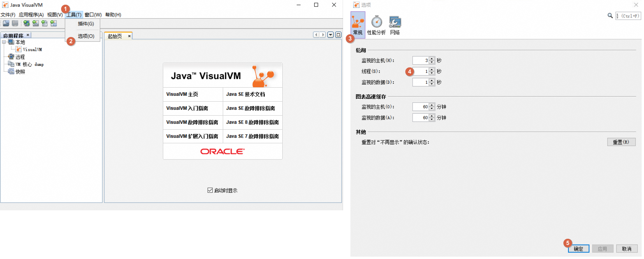The width and height of the screenshot is (644, 259).
Task: Click the 工具(T) menu
Action: pyautogui.click(x=74, y=15)
